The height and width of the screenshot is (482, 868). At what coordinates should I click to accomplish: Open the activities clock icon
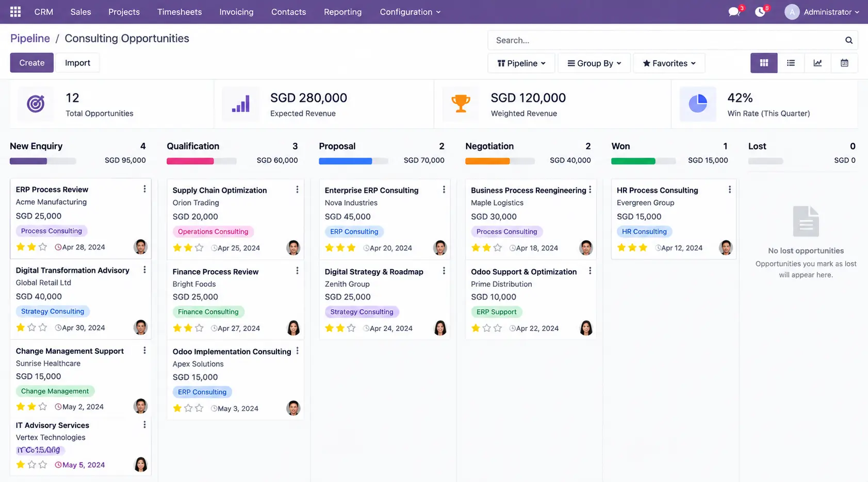[760, 11]
